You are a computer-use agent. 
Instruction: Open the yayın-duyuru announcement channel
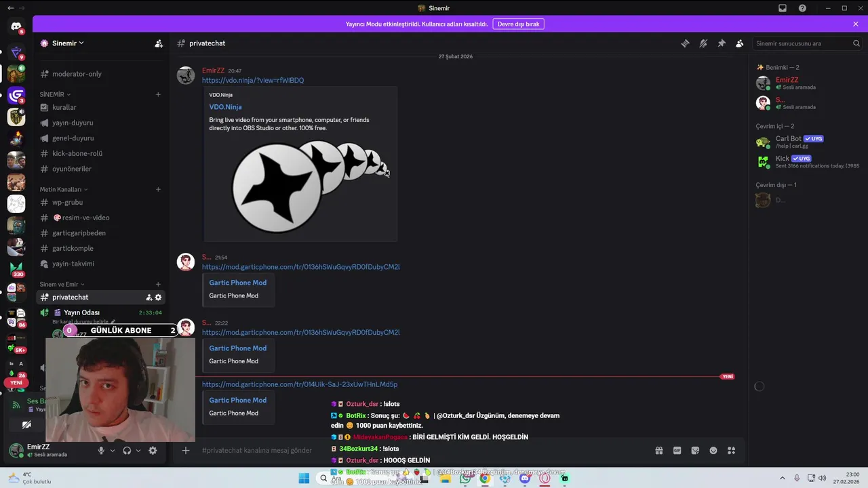pyautogui.click(x=101, y=123)
